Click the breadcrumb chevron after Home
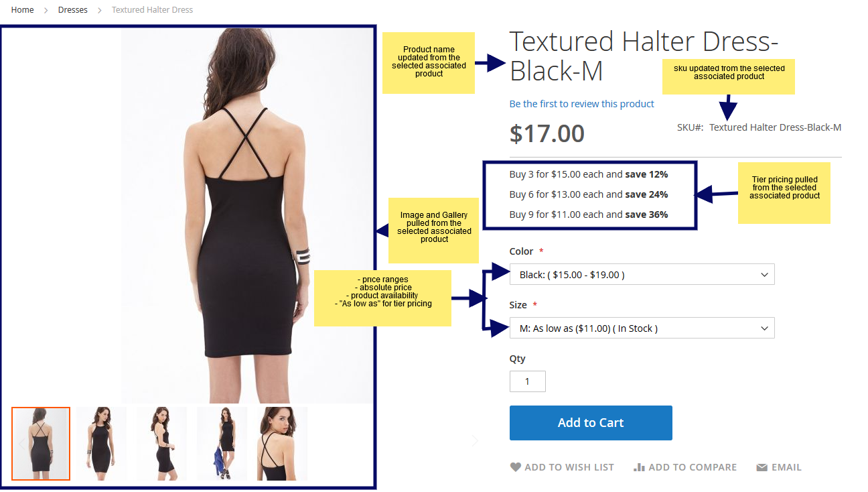Viewport: 868px width, 492px height. click(x=46, y=10)
